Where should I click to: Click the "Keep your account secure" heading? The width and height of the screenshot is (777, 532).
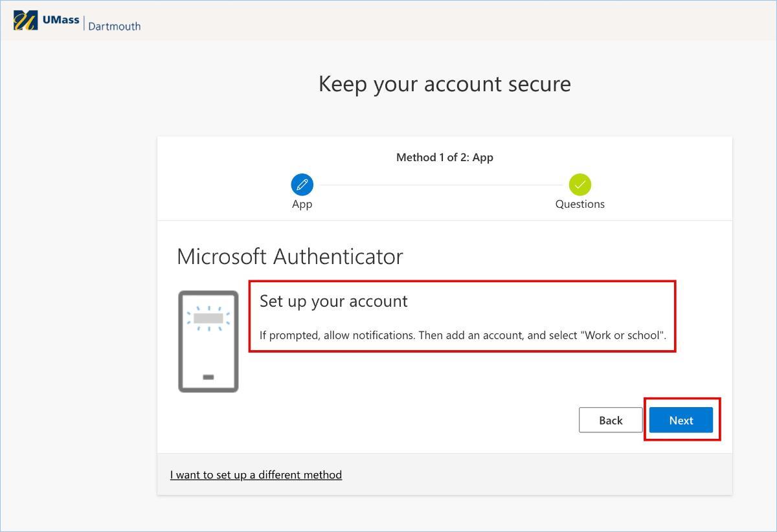pos(444,84)
